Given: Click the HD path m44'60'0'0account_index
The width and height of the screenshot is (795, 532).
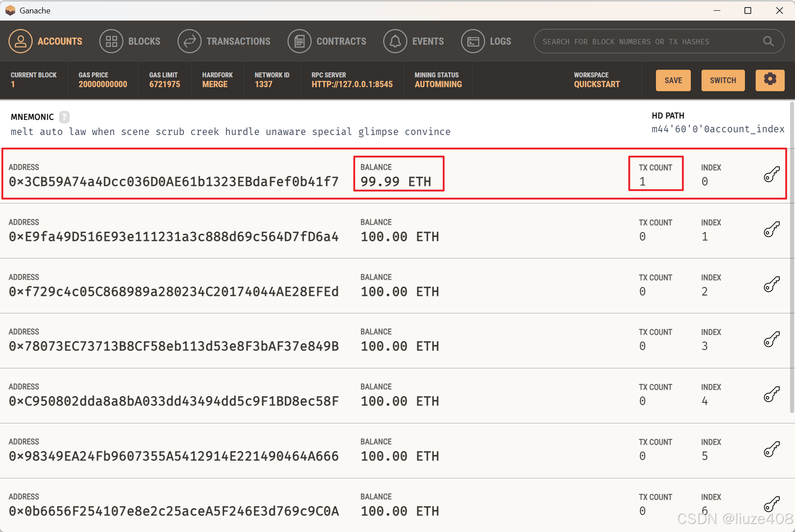Looking at the screenshot, I should pos(718,129).
